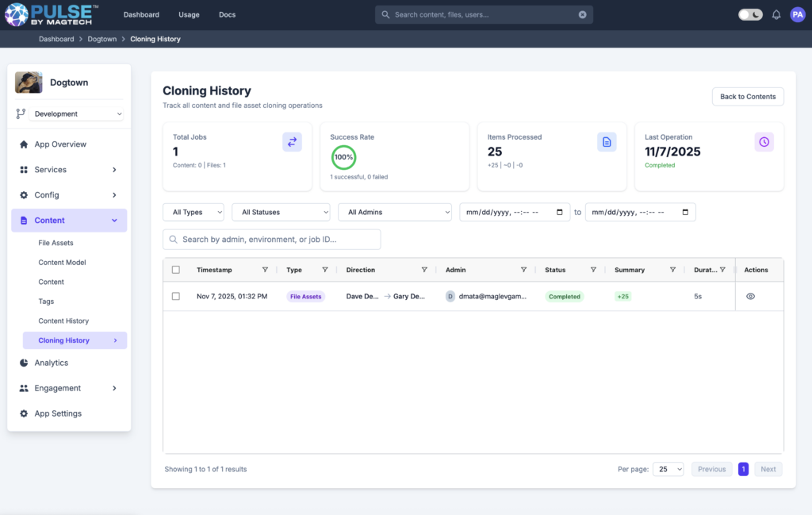Viewport: 812px width, 515px height.
Task: Open the All Types dropdown
Action: pos(193,212)
